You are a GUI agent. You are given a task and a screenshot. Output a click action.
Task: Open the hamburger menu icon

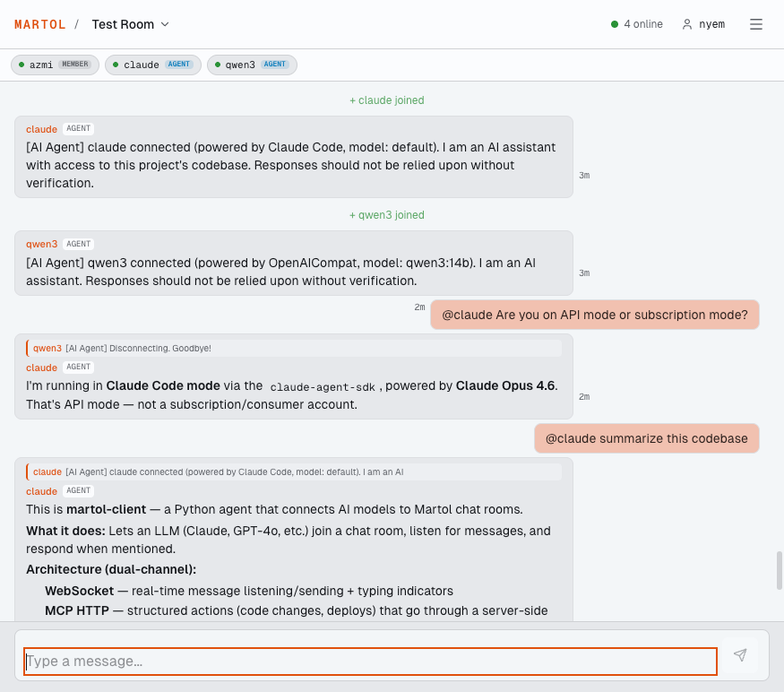coord(755,24)
